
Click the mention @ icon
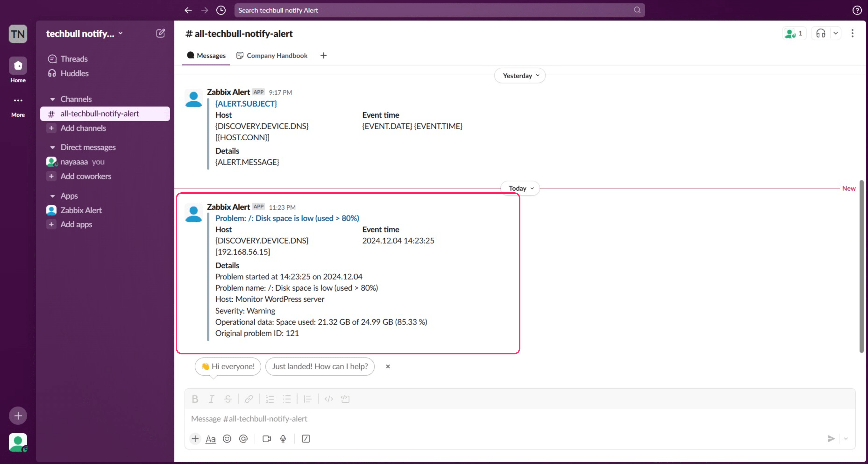click(x=243, y=439)
